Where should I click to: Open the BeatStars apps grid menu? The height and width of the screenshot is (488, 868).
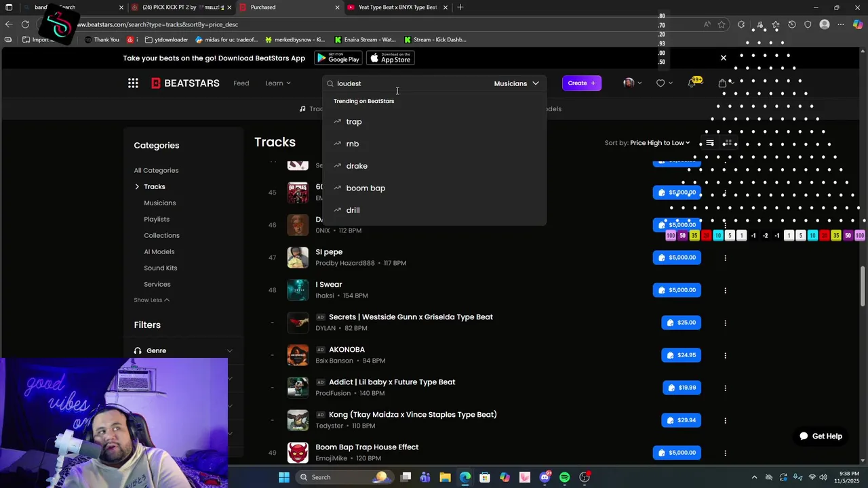133,83
